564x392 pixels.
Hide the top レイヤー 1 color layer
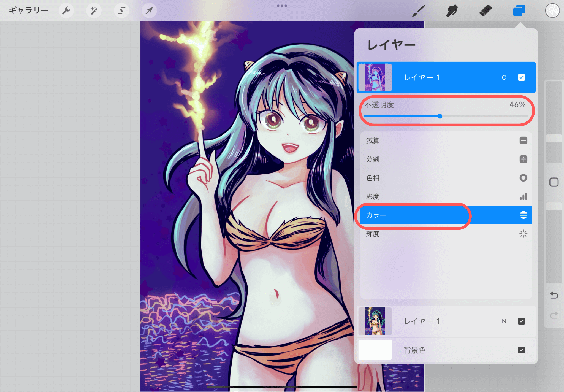(x=521, y=78)
